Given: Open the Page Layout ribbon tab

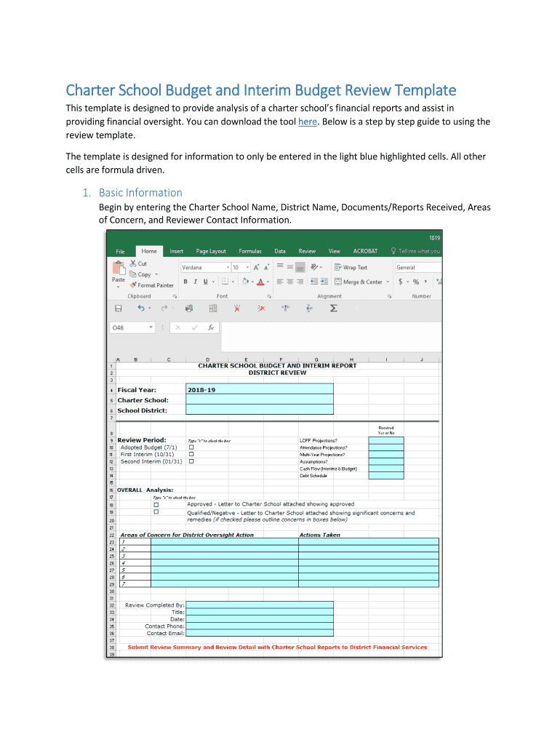Looking at the screenshot, I should tap(212, 251).
